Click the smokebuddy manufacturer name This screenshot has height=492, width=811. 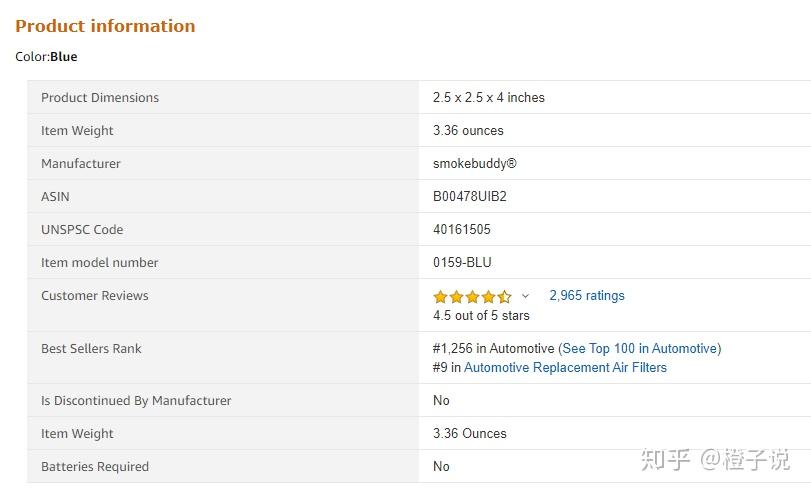pyautogui.click(x=474, y=163)
